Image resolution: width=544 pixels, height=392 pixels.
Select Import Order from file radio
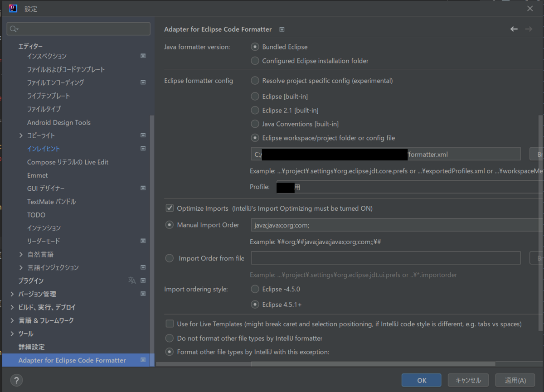(170, 258)
